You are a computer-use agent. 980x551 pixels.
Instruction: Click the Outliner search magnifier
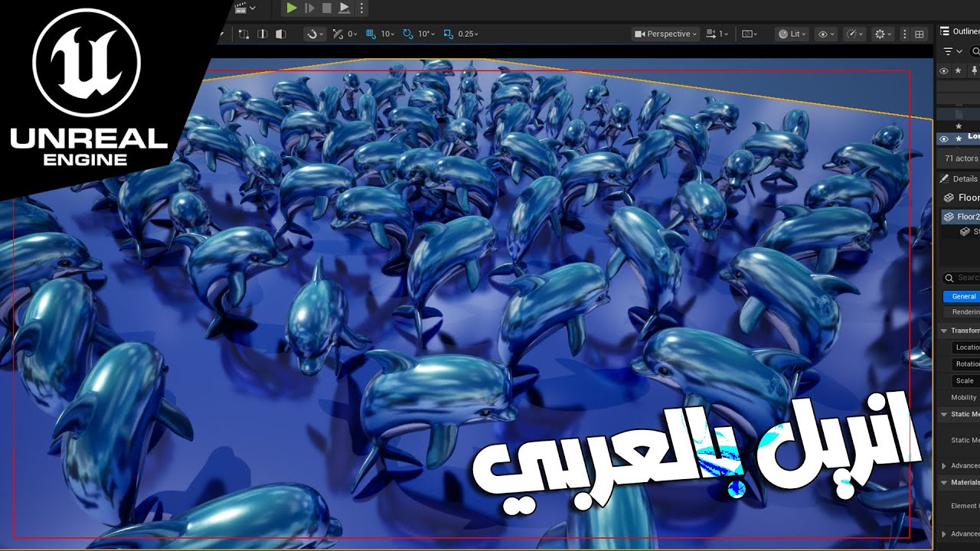coord(975,51)
